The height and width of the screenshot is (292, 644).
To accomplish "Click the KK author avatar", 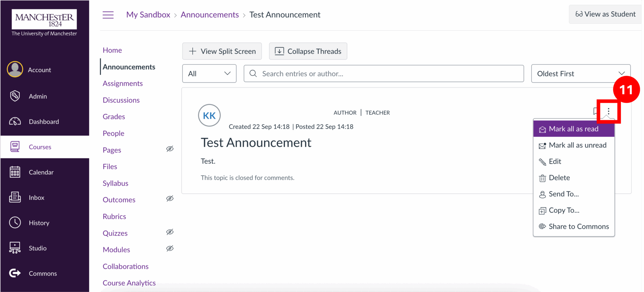I will coord(209,115).
